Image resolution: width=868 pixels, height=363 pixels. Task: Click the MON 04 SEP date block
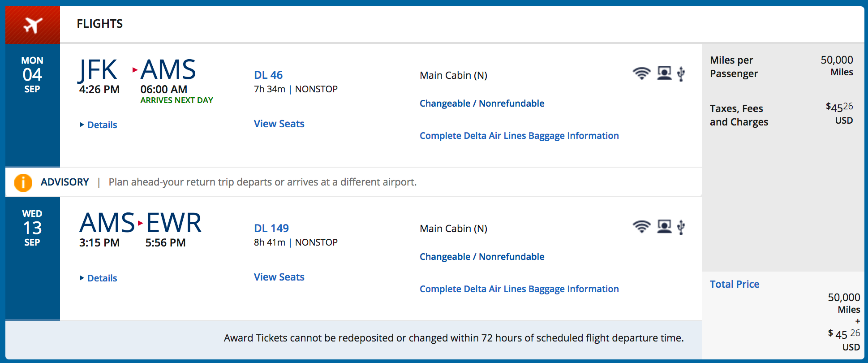click(33, 75)
